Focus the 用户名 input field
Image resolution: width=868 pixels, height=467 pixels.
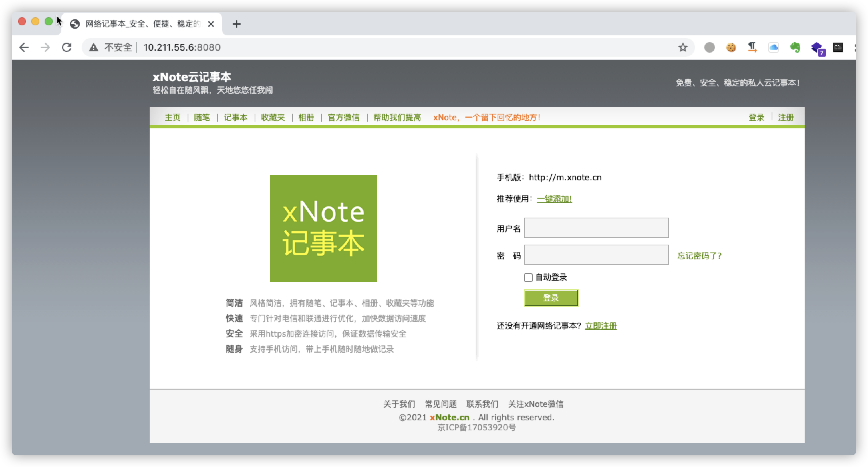(596, 228)
